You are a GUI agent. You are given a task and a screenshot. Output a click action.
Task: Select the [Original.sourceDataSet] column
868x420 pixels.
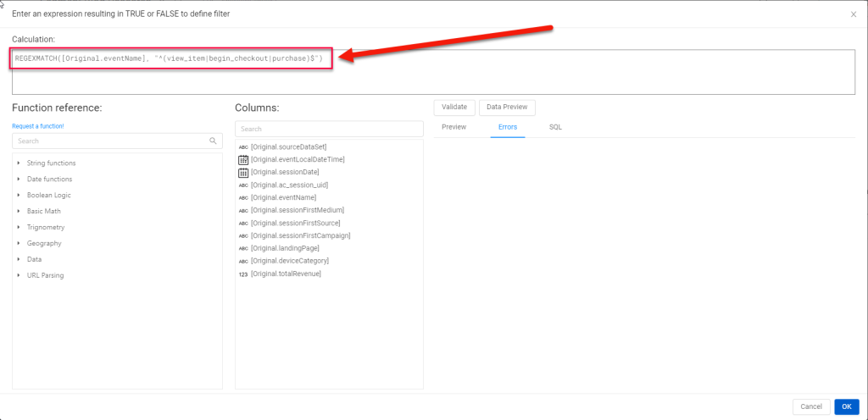(288, 147)
